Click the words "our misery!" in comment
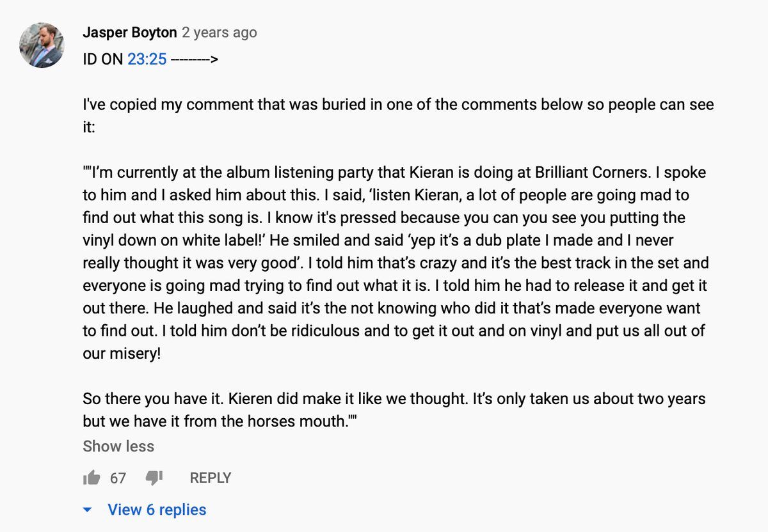The width and height of the screenshot is (768, 532). pos(122,354)
